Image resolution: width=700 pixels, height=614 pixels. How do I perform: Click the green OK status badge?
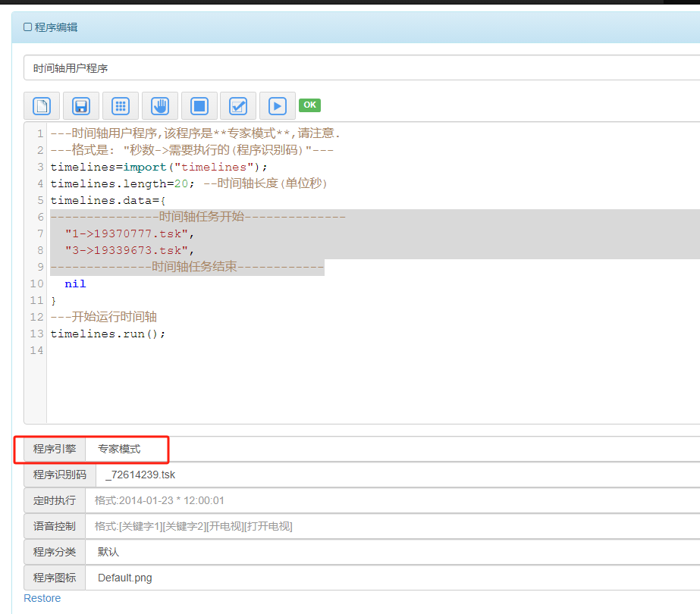[310, 105]
